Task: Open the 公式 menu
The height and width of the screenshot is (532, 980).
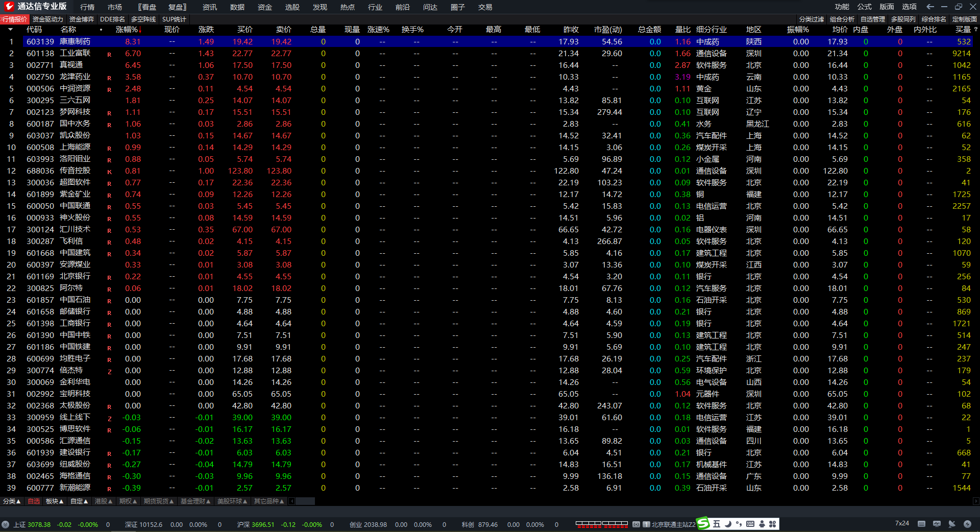Action: pos(865,7)
